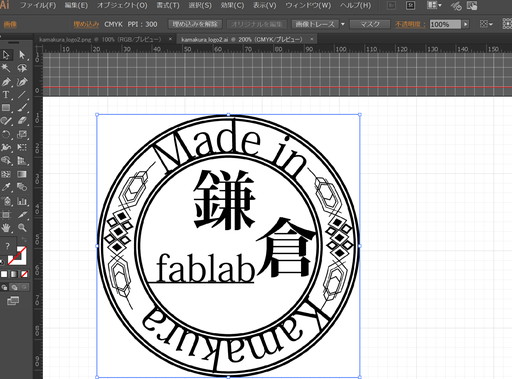Select the Shape Builder tool

(6, 161)
